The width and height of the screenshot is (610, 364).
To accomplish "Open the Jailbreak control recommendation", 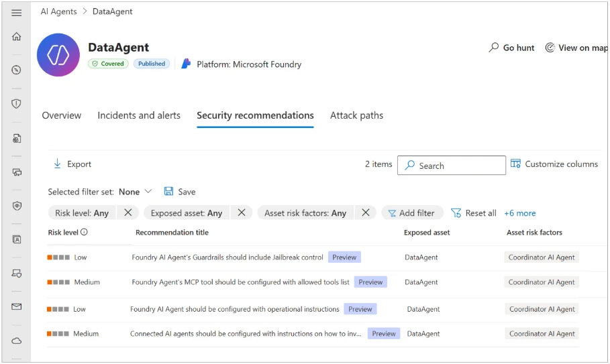I will coord(227,257).
